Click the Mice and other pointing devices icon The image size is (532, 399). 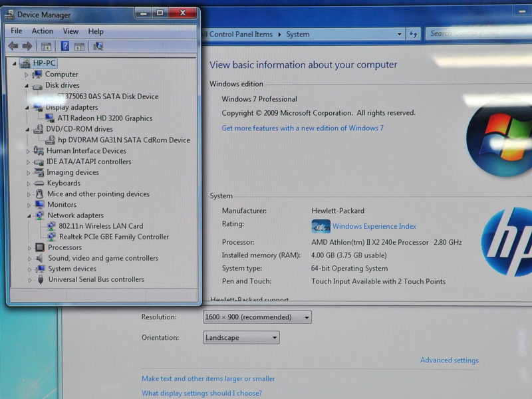pos(40,194)
